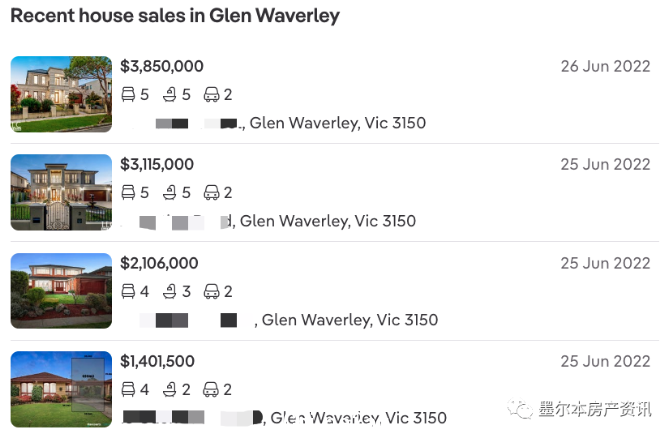Screen dimensions: 672x434
Task: Click bathtub icon of $3,115,000 listing
Action: tap(170, 192)
